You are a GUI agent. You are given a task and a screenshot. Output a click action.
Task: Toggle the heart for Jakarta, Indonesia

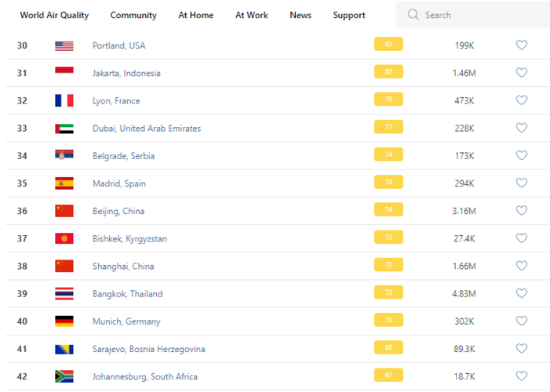pyautogui.click(x=521, y=73)
